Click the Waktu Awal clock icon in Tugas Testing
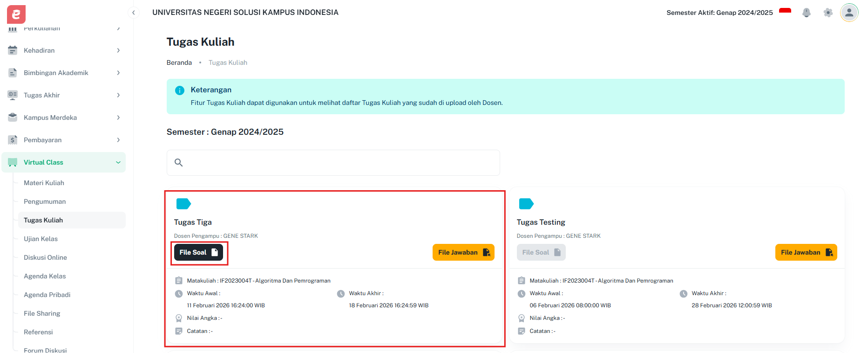The width and height of the screenshot is (868, 353). 522,294
